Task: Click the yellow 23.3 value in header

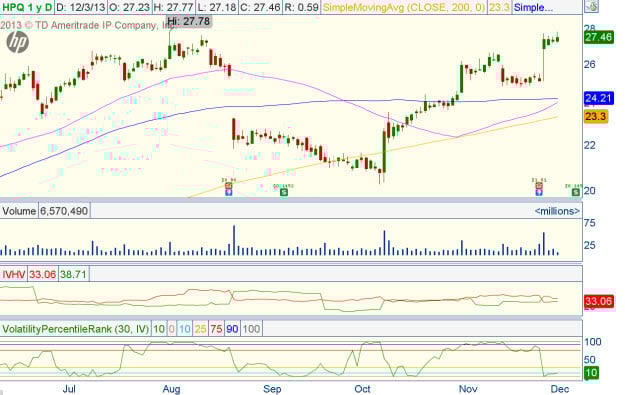Action: (499, 7)
